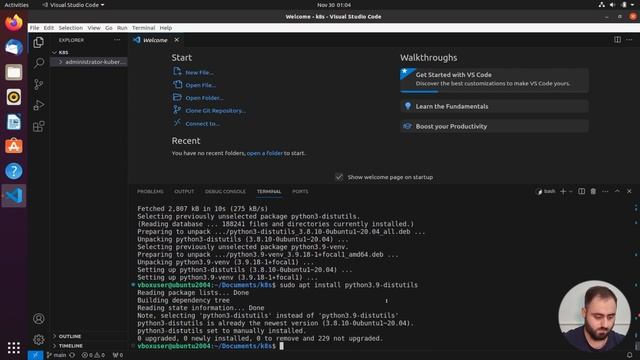Switch to the Ports panel tab

[300, 191]
